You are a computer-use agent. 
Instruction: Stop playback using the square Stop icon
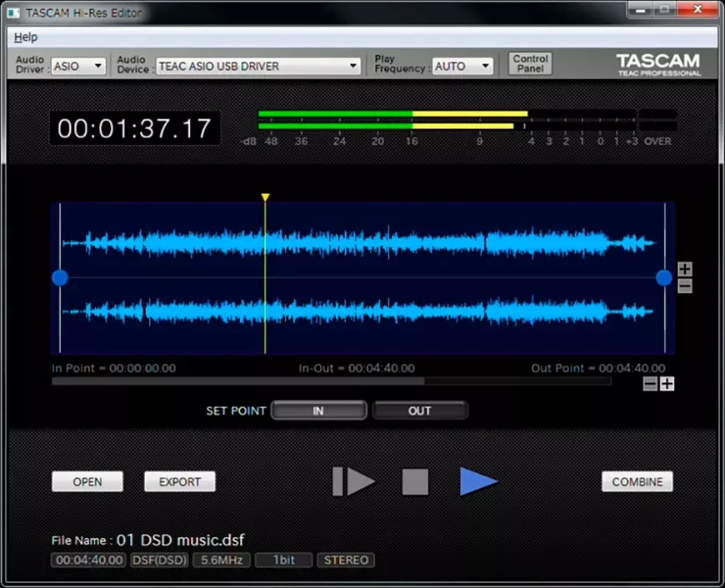(x=414, y=481)
